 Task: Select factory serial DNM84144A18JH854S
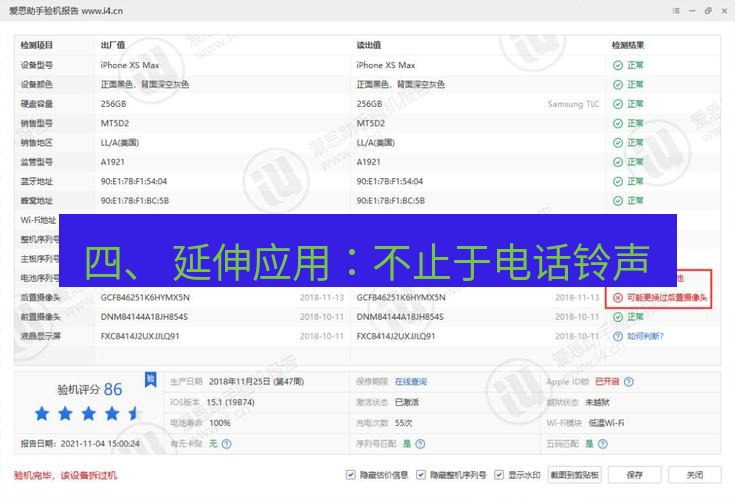click(144, 317)
